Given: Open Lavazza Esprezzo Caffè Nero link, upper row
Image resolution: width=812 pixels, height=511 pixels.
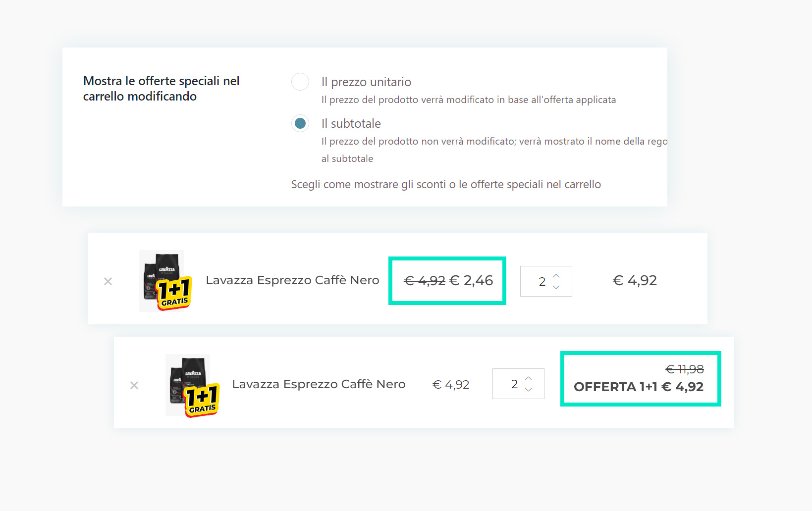Looking at the screenshot, I should [292, 280].
